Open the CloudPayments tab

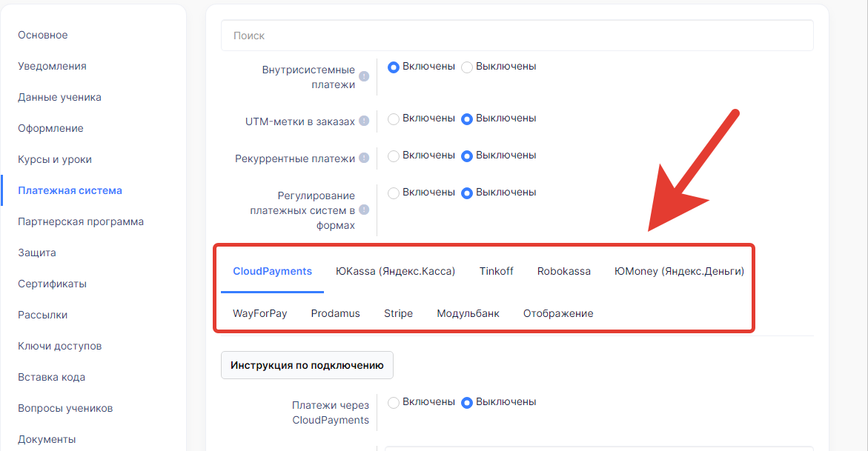tap(272, 271)
